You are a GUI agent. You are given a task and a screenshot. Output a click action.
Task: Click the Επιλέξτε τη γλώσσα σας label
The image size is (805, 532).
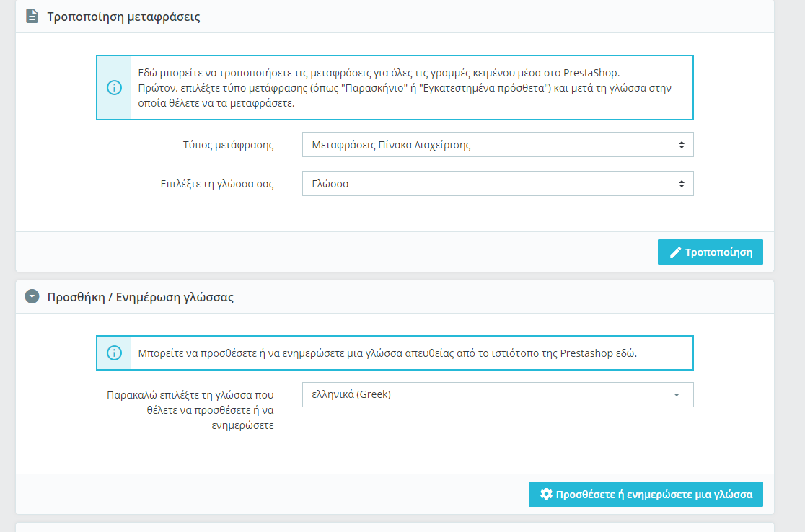tap(216, 184)
